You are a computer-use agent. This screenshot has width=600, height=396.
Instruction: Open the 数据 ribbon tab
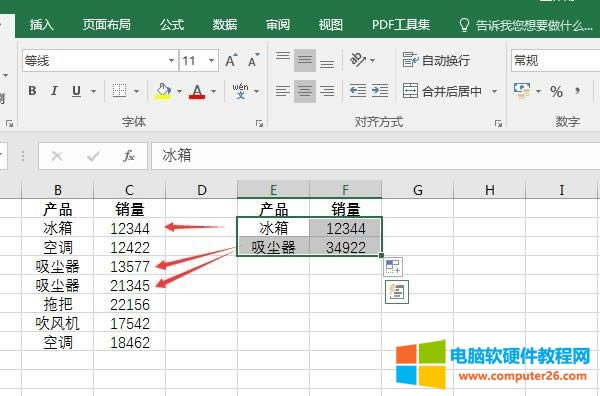225,25
